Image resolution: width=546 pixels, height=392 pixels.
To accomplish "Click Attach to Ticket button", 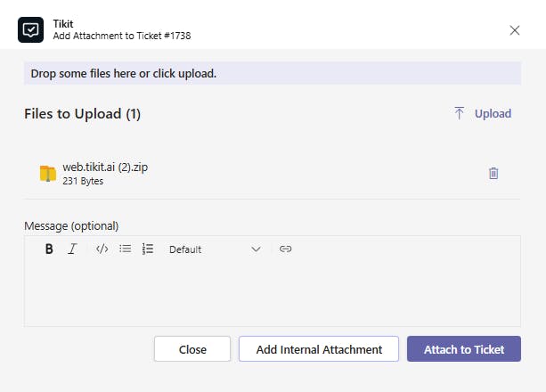I will click(x=464, y=349).
